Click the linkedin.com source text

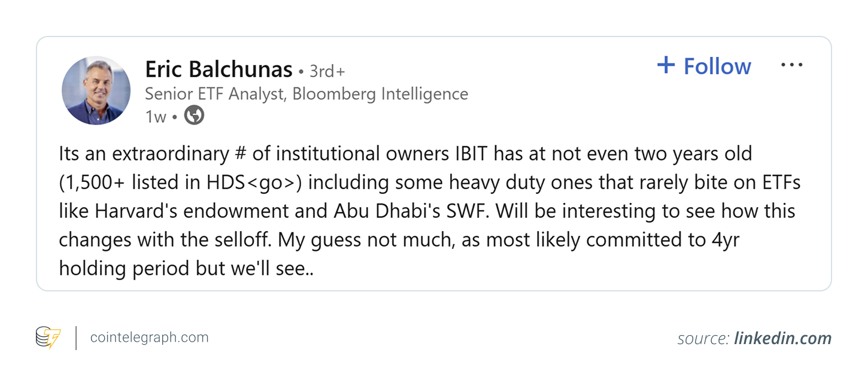[782, 339]
